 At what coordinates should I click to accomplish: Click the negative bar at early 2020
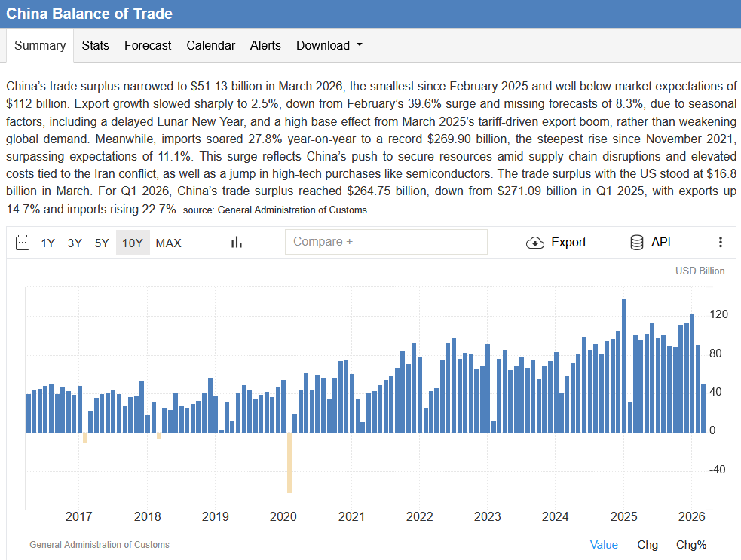click(x=289, y=462)
